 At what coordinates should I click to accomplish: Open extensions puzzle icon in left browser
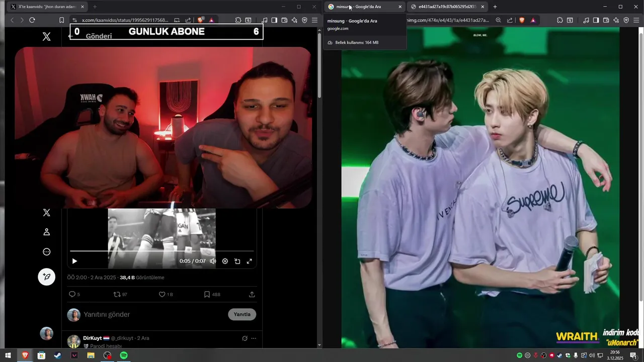point(238,20)
